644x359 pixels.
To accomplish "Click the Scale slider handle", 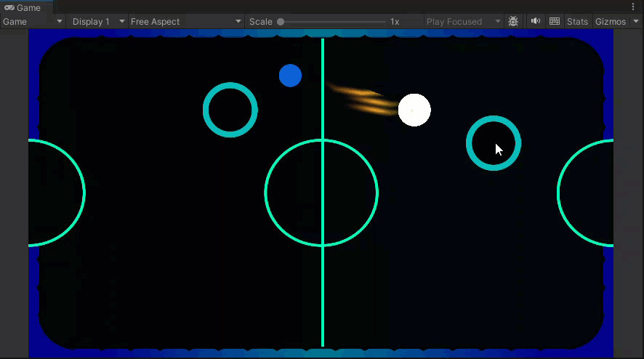I will [x=281, y=22].
